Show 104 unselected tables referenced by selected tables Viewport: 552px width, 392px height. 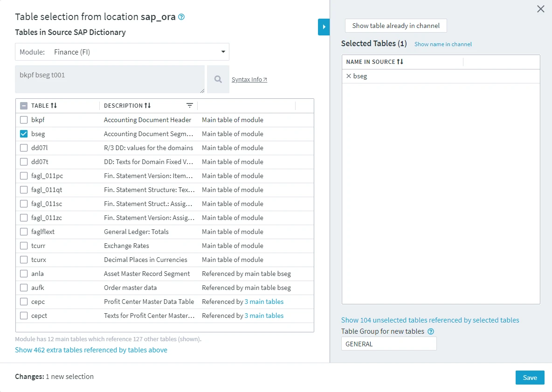(x=430, y=320)
